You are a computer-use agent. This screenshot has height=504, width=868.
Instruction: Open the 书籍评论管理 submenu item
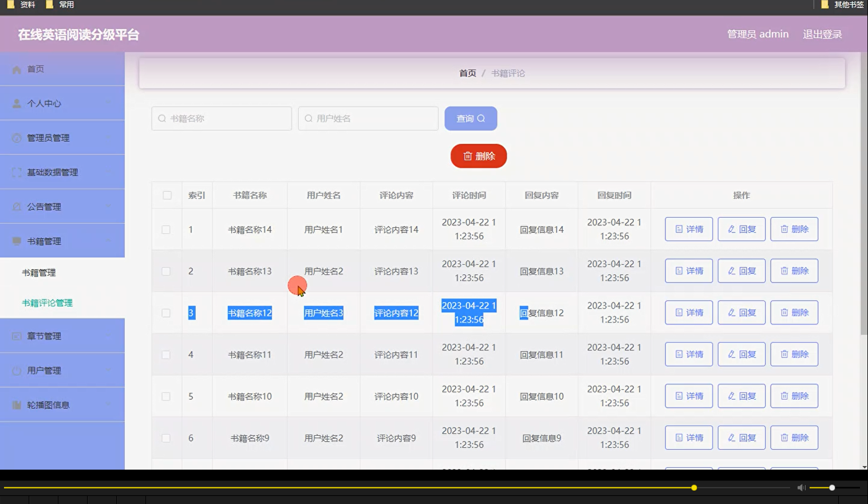click(x=62, y=303)
